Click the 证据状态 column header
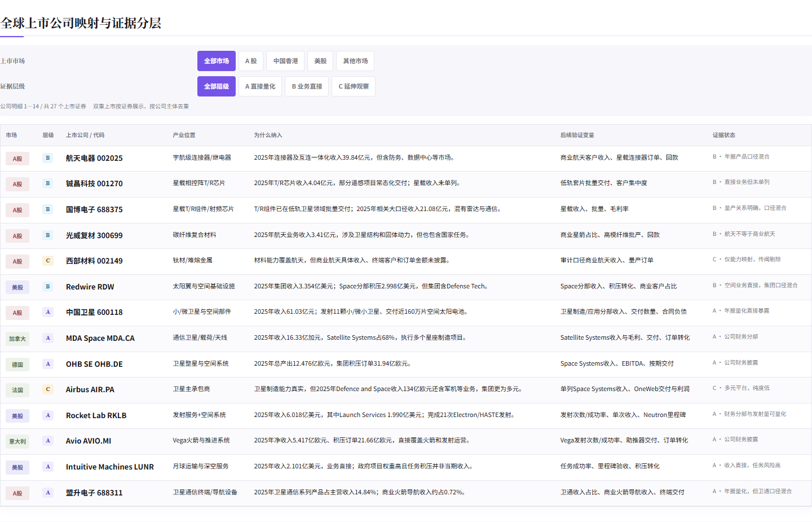Viewport: 812px width, 522px height. (723, 135)
